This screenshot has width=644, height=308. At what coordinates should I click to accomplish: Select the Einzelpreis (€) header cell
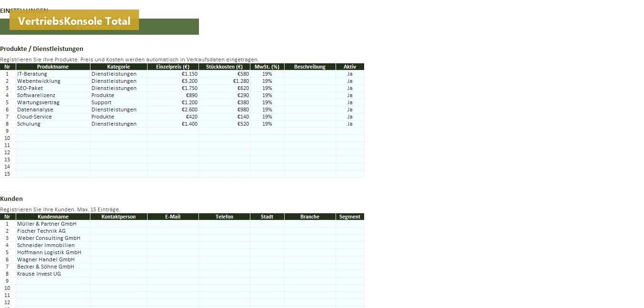click(173, 67)
